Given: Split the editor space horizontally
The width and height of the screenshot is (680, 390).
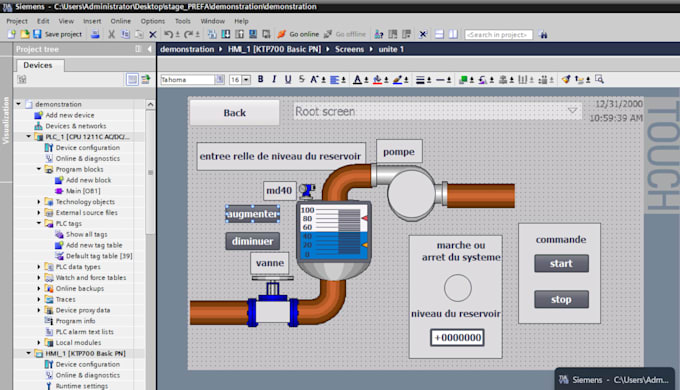Looking at the screenshot, I should [x=439, y=34].
